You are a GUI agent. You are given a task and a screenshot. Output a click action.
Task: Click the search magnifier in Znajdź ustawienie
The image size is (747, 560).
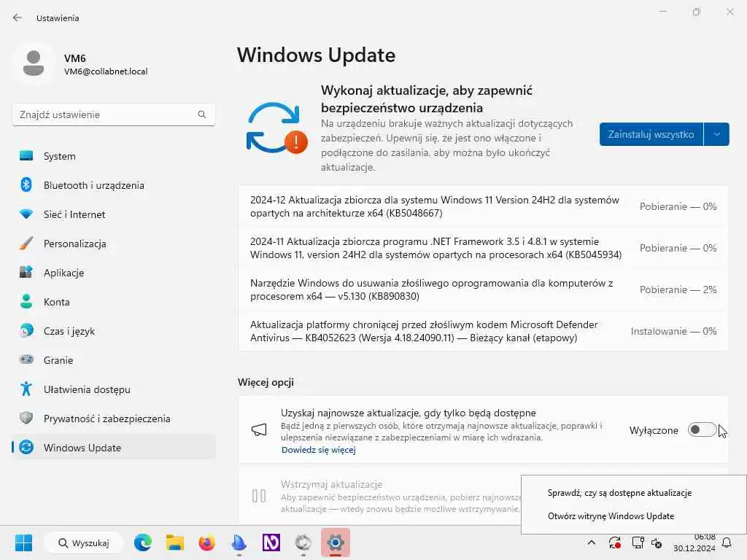[x=202, y=114]
